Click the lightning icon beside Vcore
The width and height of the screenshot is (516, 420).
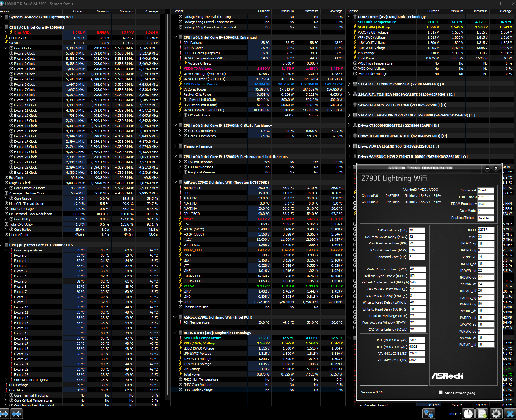tap(181, 219)
